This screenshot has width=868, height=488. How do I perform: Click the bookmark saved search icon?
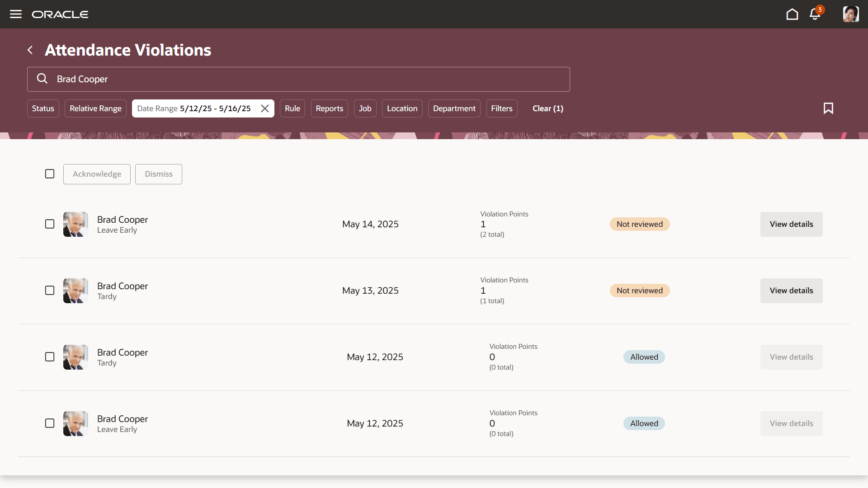tap(828, 108)
